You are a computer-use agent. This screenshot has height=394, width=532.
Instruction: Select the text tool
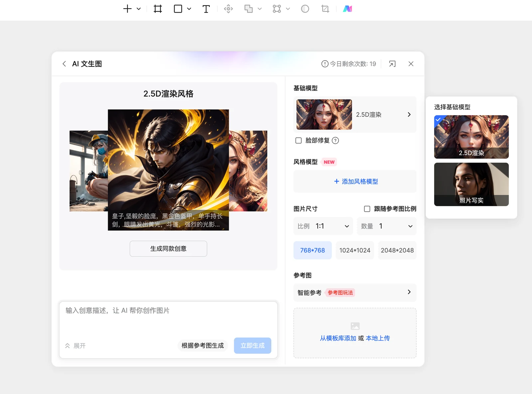(x=206, y=9)
